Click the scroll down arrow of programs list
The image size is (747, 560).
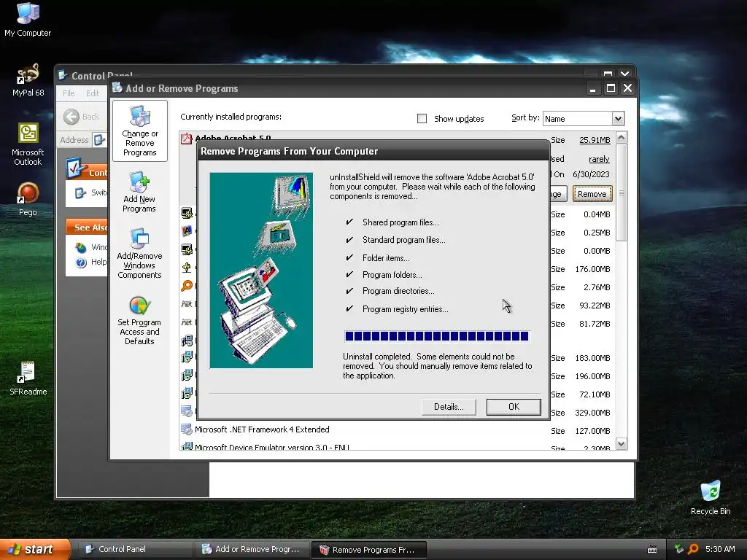[x=622, y=444]
